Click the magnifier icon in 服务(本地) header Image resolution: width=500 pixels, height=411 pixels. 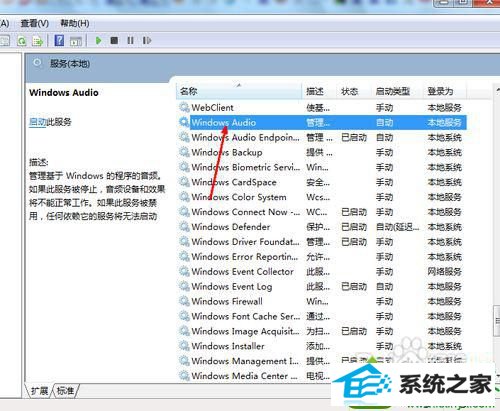[x=37, y=63]
